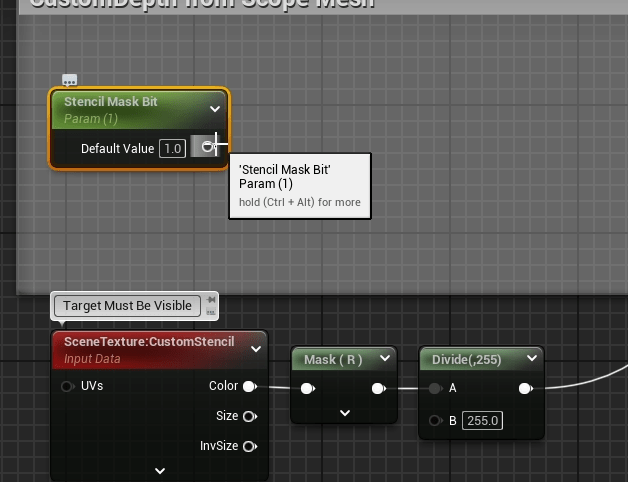Select the Mask (R) node title
Screen dimensions: 628x482
coord(333,359)
